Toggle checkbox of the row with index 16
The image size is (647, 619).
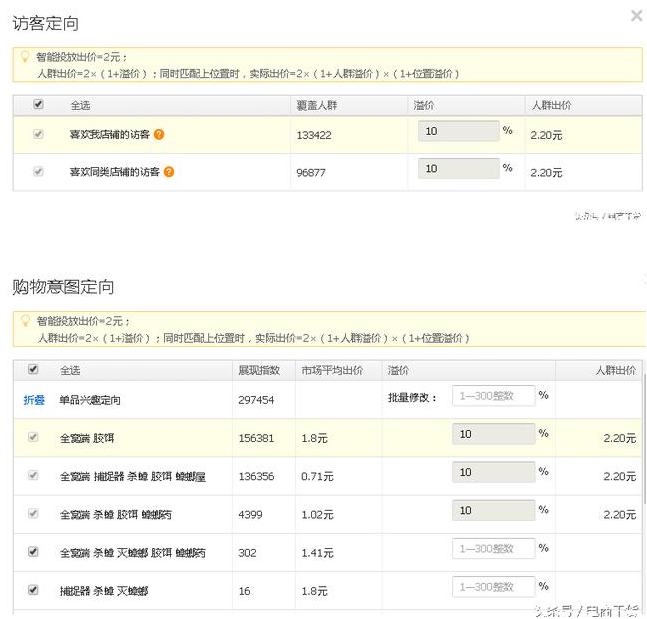coord(33,590)
